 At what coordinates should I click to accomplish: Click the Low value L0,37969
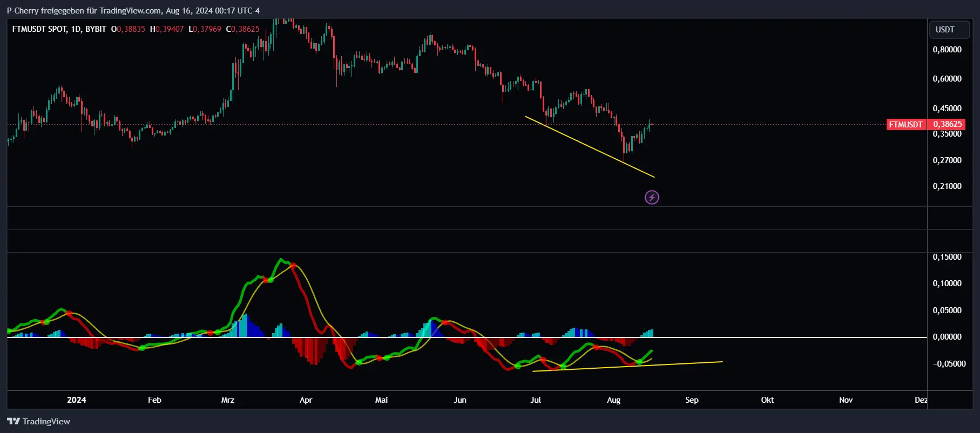click(205, 29)
